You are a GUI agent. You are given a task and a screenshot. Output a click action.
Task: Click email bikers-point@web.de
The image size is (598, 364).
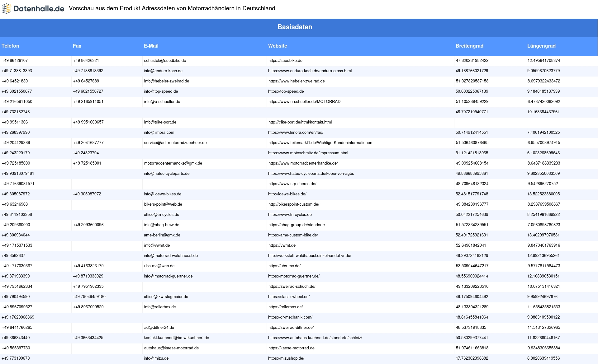tap(163, 204)
